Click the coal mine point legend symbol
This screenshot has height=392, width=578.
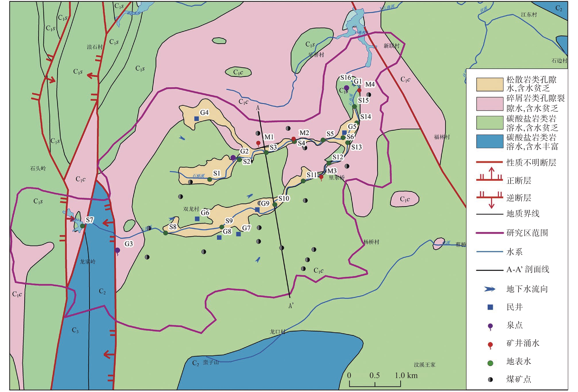pos(490,380)
